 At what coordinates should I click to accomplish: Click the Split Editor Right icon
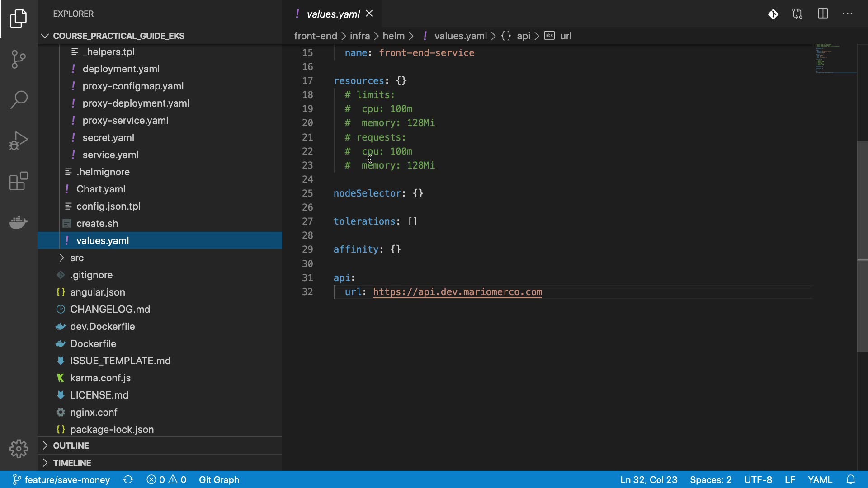click(x=823, y=14)
